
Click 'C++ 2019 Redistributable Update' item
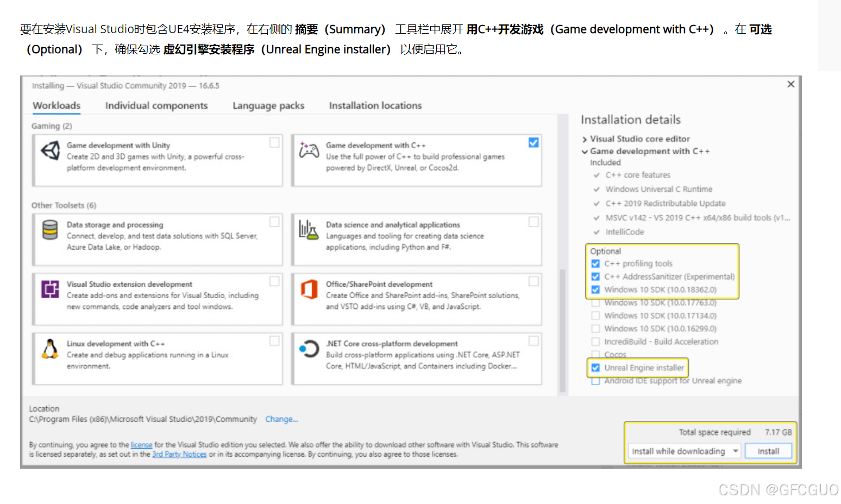click(x=666, y=203)
